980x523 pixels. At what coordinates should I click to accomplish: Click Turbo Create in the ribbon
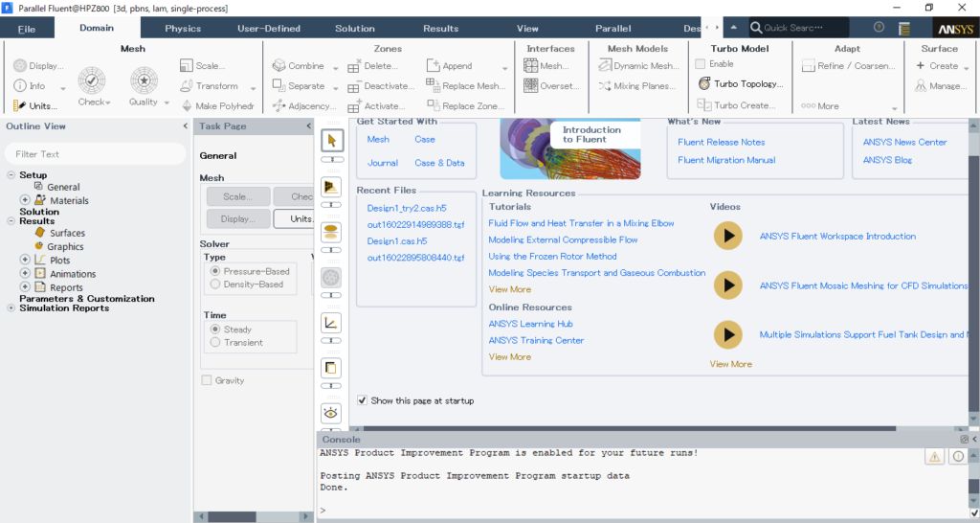[736, 105]
